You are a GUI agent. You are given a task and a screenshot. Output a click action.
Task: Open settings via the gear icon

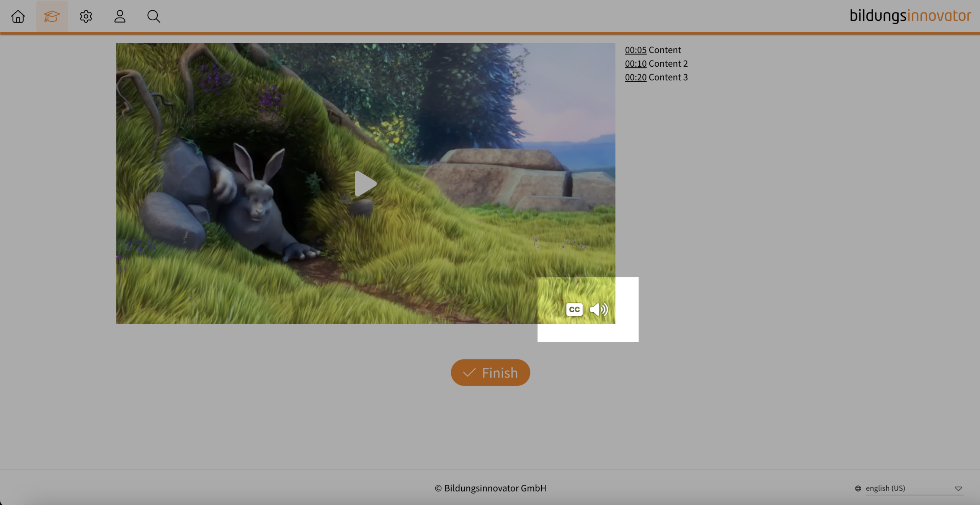[x=86, y=16]
